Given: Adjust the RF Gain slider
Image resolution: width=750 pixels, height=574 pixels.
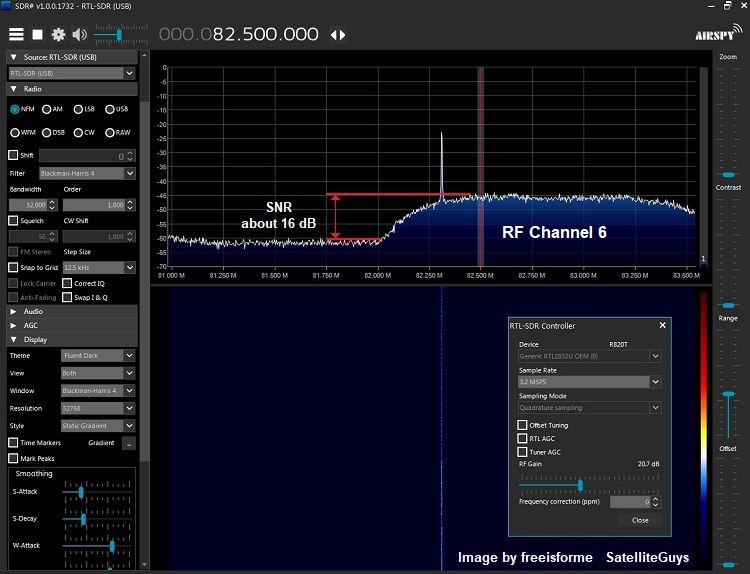Looking at the screenshot, I should pyautogui.click(x=580, y=485).
